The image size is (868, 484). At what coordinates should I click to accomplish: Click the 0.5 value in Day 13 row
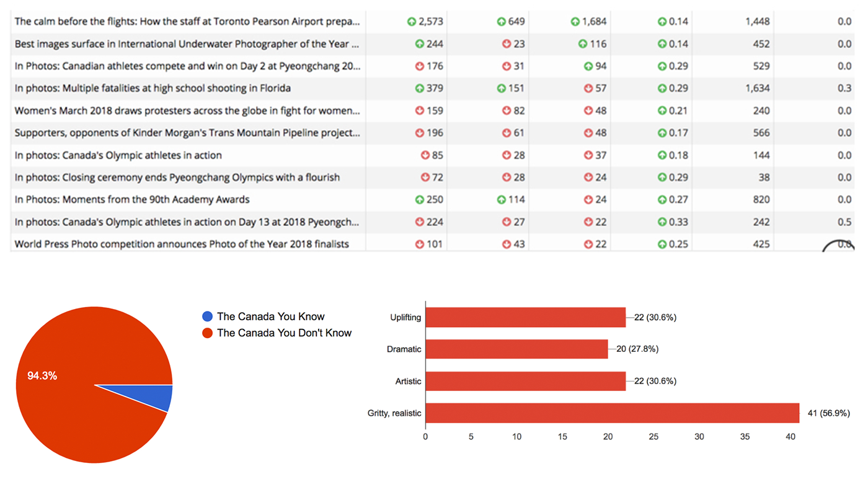tap(844, 222)
